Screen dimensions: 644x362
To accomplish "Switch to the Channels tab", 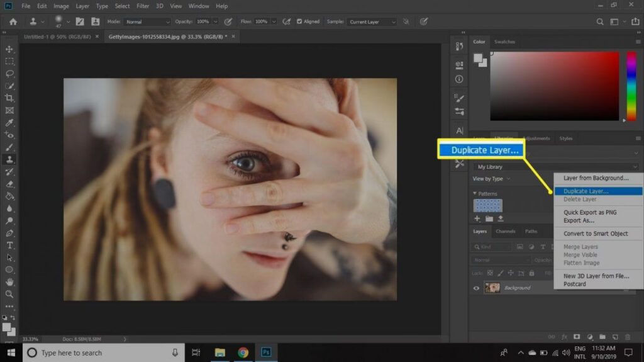I will coord(505,232).
